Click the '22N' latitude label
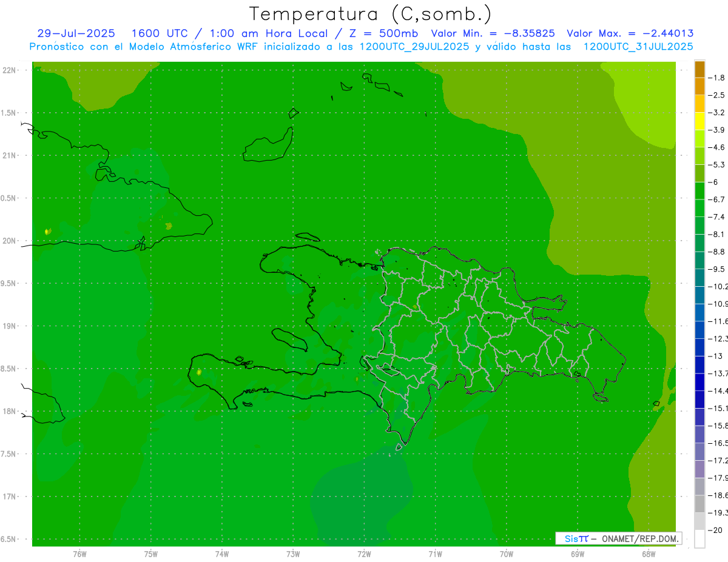This screenshot has height=562, width=728. [10, 70]
